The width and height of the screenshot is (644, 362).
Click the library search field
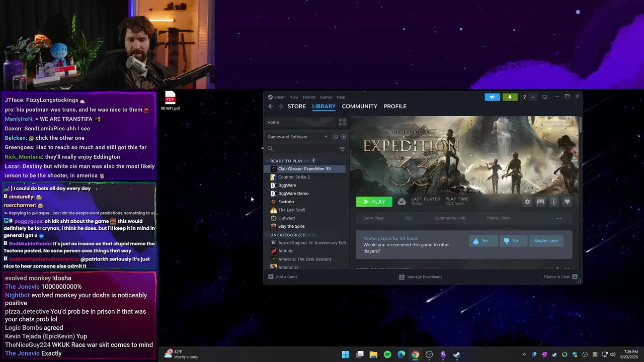point(302,148)
